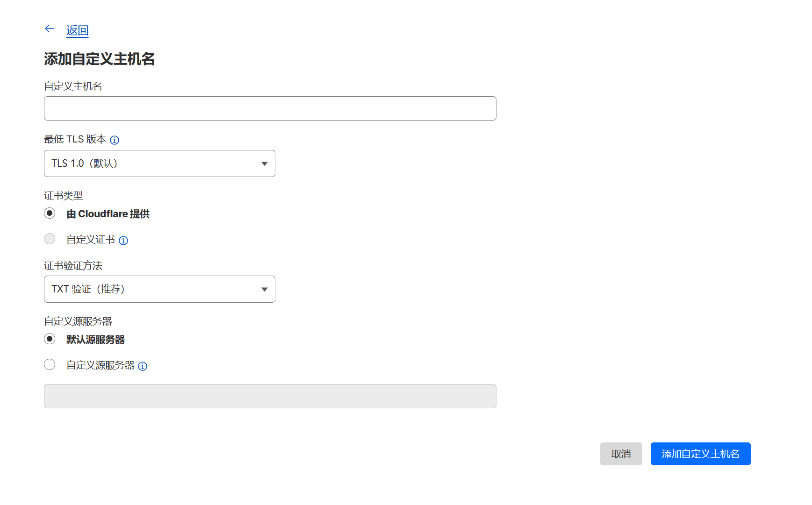Select the 默认源服务器 radio button
The width and height of the screenshot is (812, 505).
point(50,339)
